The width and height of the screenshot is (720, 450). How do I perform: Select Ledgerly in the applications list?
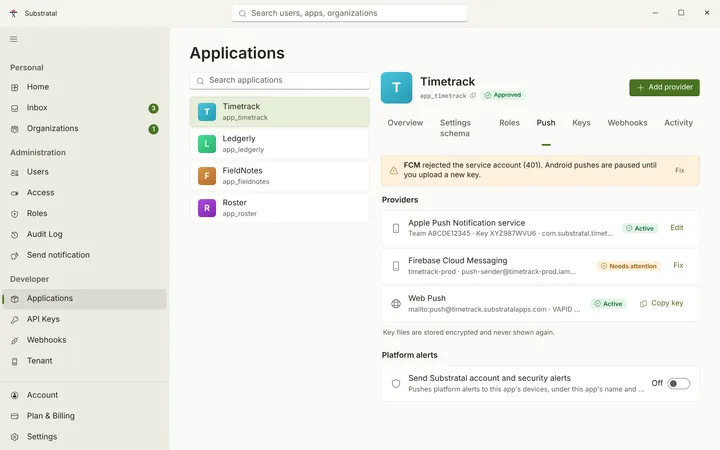[279, 144]
